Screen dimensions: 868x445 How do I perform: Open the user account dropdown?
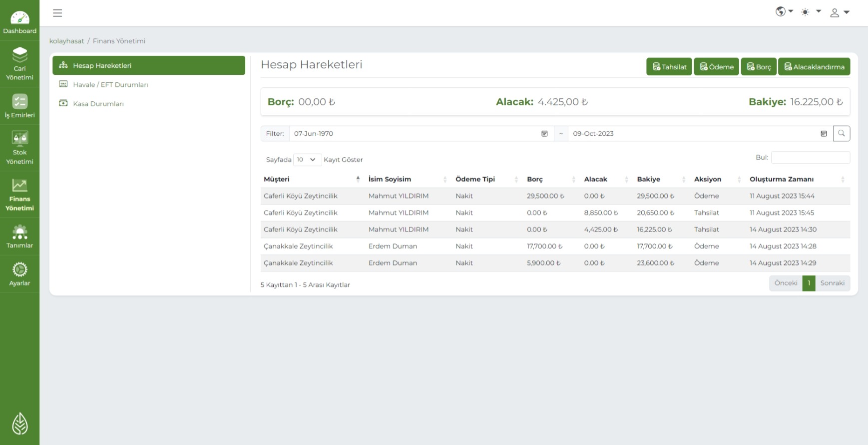pyautogui.click(x=840, y=12)
